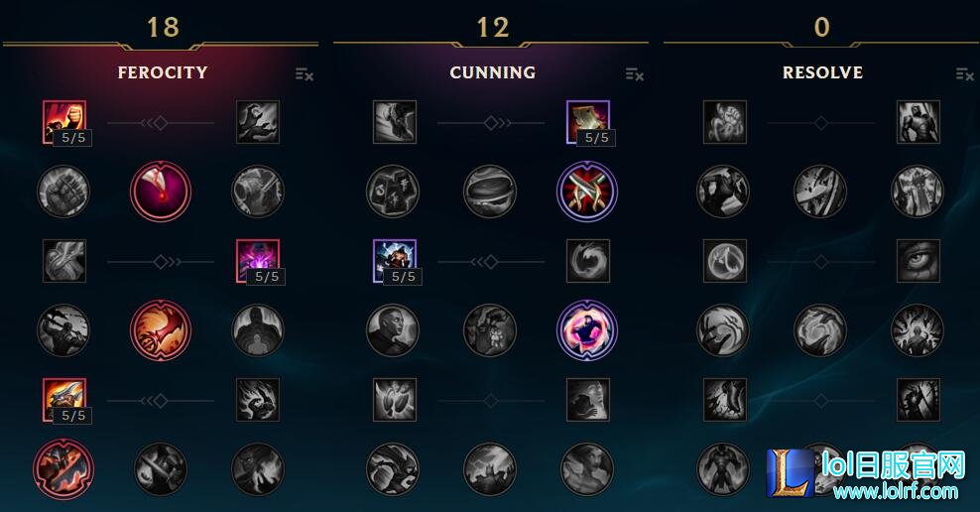Pick the Oppressor mastery highlighted in Ferocity
Screen dimensions: 980x512
[x=161, y=330]
